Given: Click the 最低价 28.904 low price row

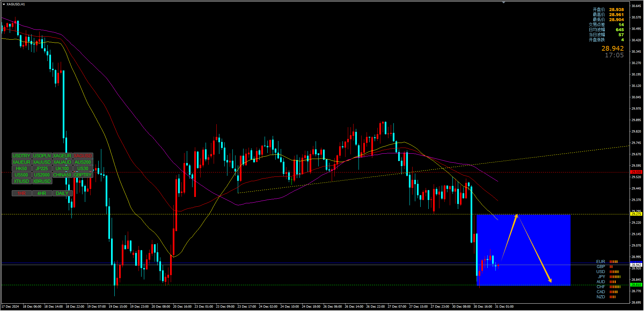Looking at the screenshot, I should (608, 20).
